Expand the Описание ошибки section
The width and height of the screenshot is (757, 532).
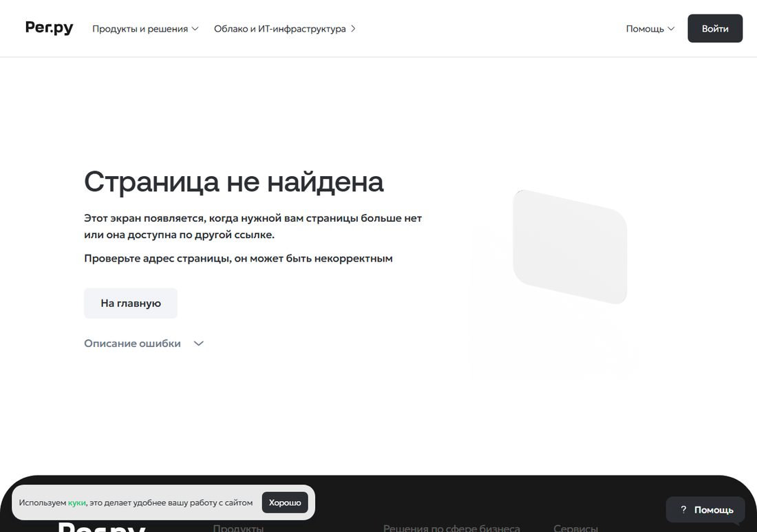point(144,343)
